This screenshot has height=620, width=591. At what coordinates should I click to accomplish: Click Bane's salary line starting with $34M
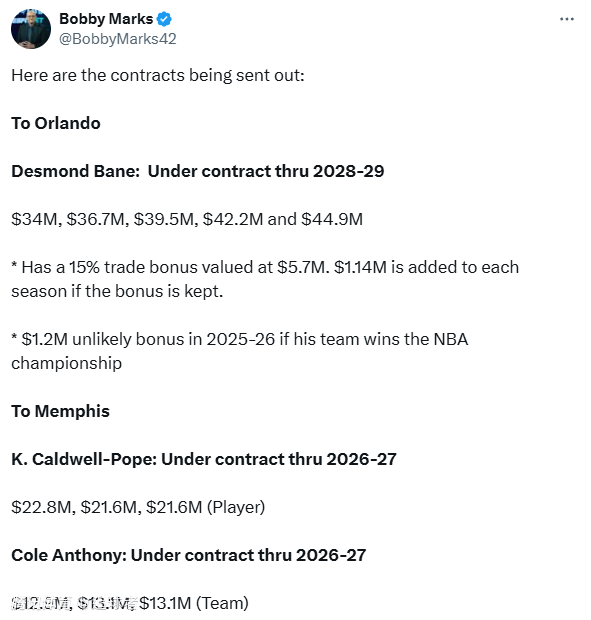tap(187, 219)
